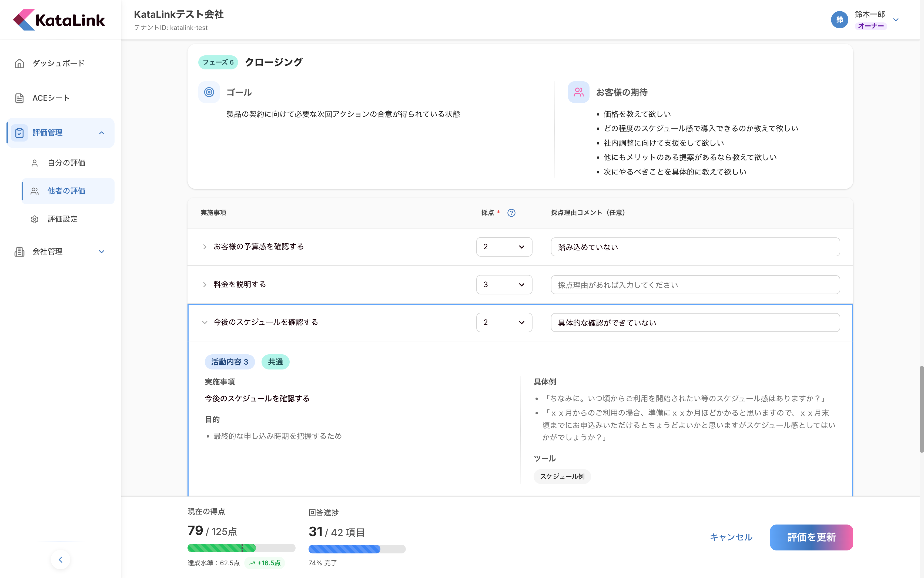Screen dimensions: 924x578
Task: Select 他者の評価 in the sidebar
Action: [x=67, y=191]
